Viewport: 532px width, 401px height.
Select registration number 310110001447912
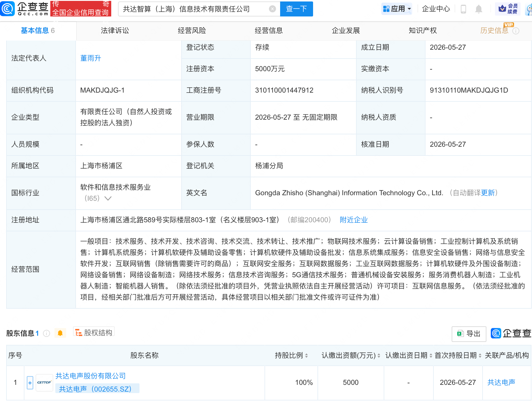tap(284, 90)
